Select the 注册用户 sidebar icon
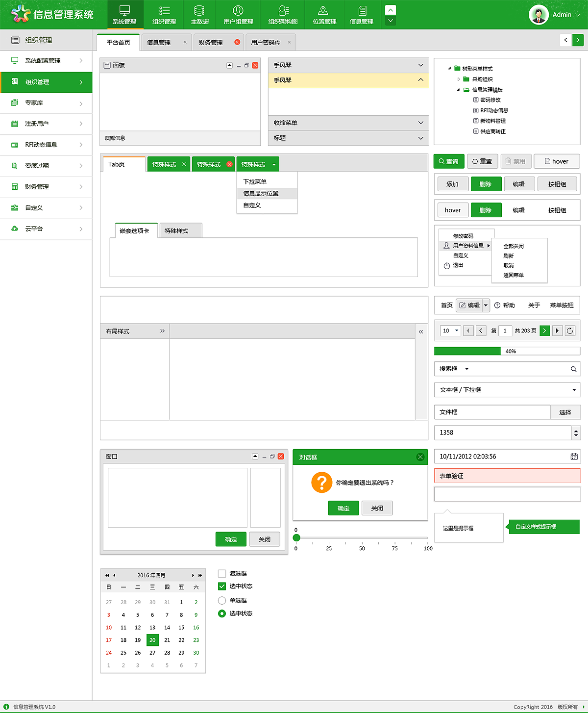 pos(14,124)
